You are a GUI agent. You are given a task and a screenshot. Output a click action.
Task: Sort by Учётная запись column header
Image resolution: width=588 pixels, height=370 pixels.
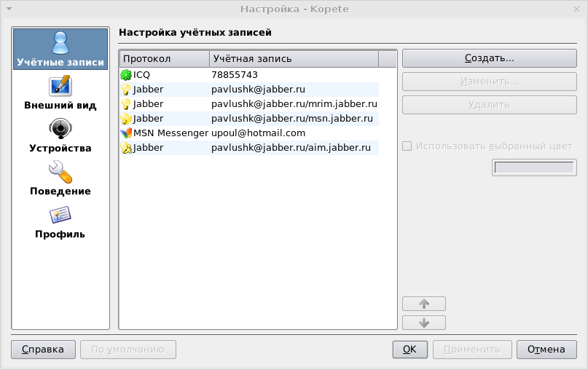[x=294, y=58]
